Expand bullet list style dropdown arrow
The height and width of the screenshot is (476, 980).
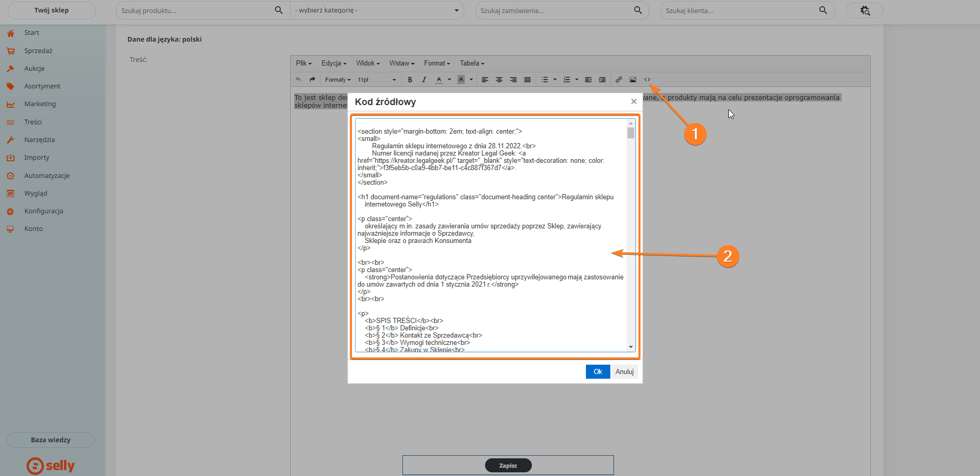click(x=555, y=80)
